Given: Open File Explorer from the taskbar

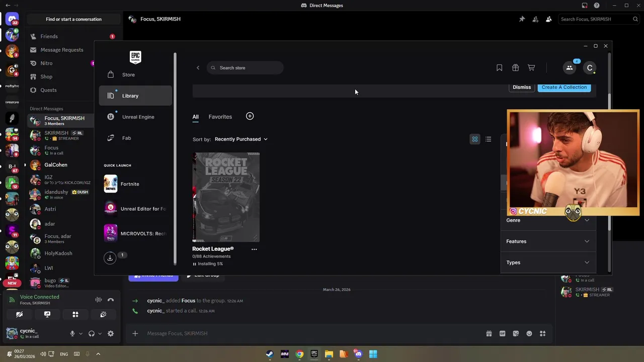Looking at the screenshot, I should click(x=329, y=354).
